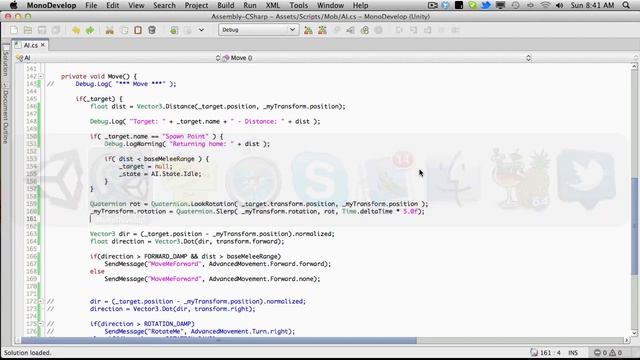Screen dimensions: 640x360
Task: Open the Search menu
Action: point(164,5)
